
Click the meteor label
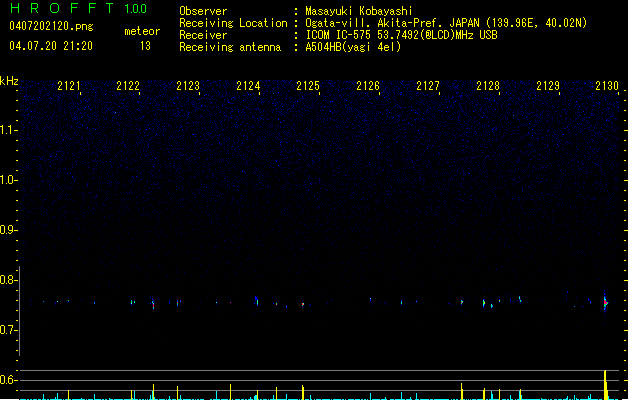142,31
